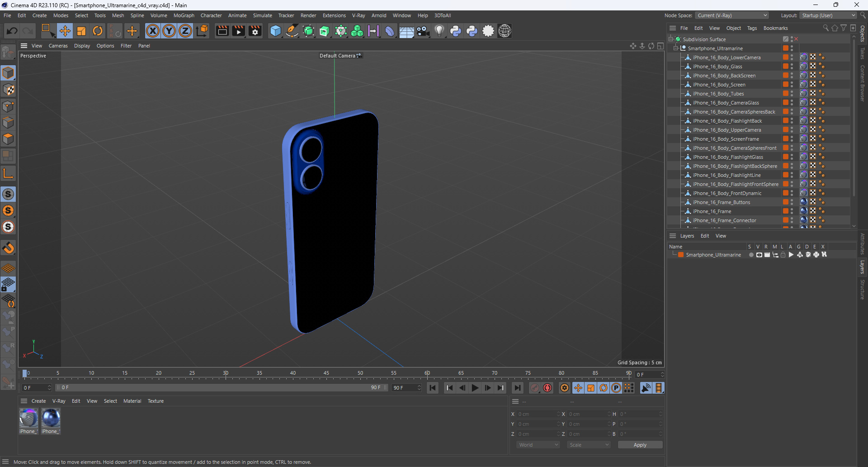The height and width of the screenshot is (467, 868).
Task: Click the first iPhone material thumbnail
Action: click(28, 418)
